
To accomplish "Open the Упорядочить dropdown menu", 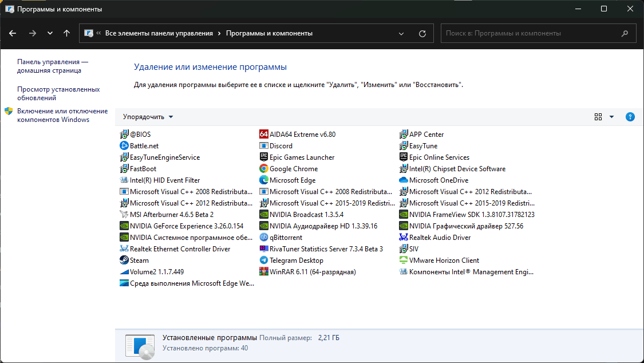I will pos(148,117).
